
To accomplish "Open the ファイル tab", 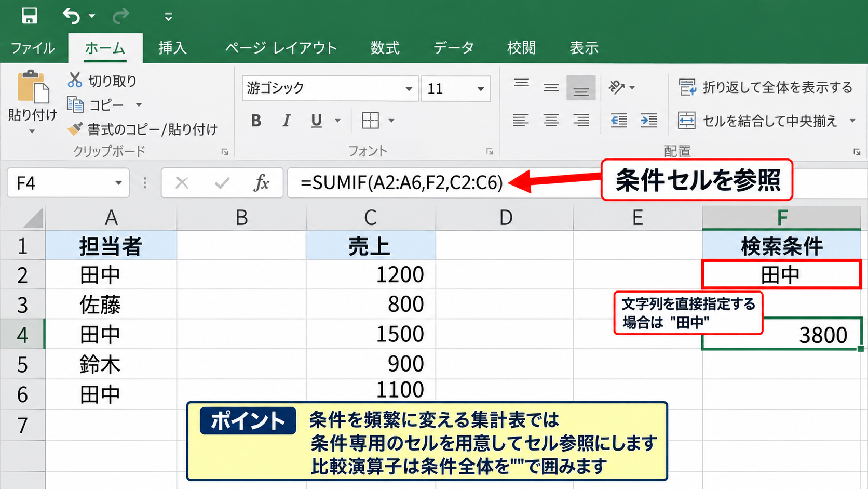I will coord(33,48).
